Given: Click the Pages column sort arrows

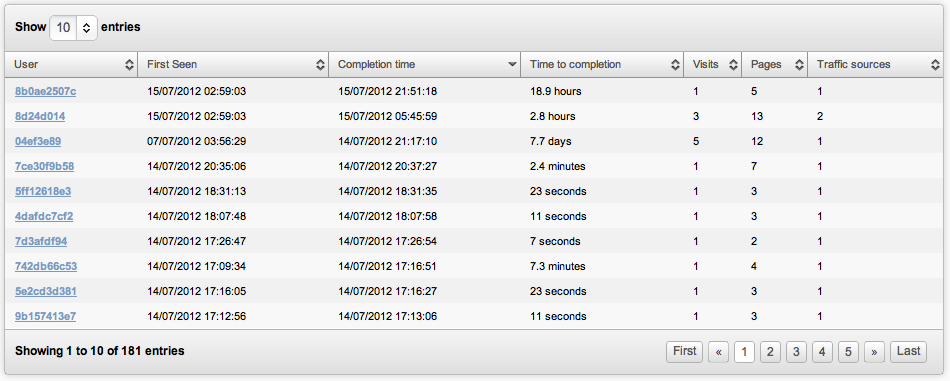Looking at the screenshot, I should click(x=799, y=65).
